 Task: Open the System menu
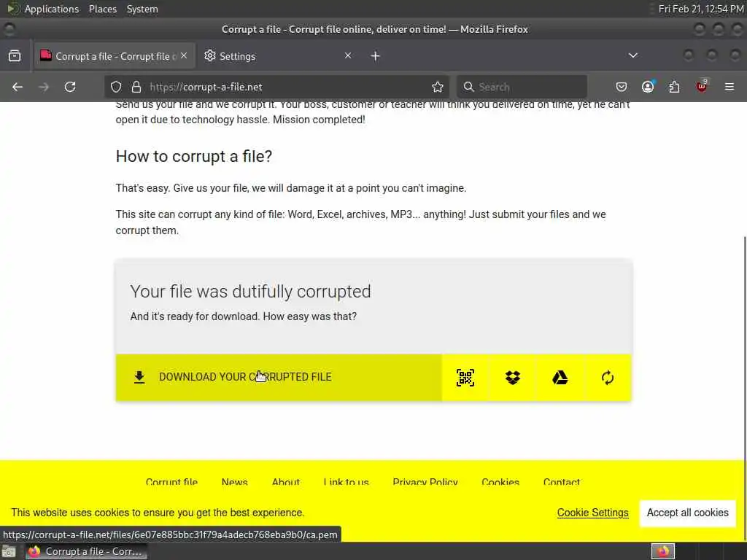tap(142, 9)
